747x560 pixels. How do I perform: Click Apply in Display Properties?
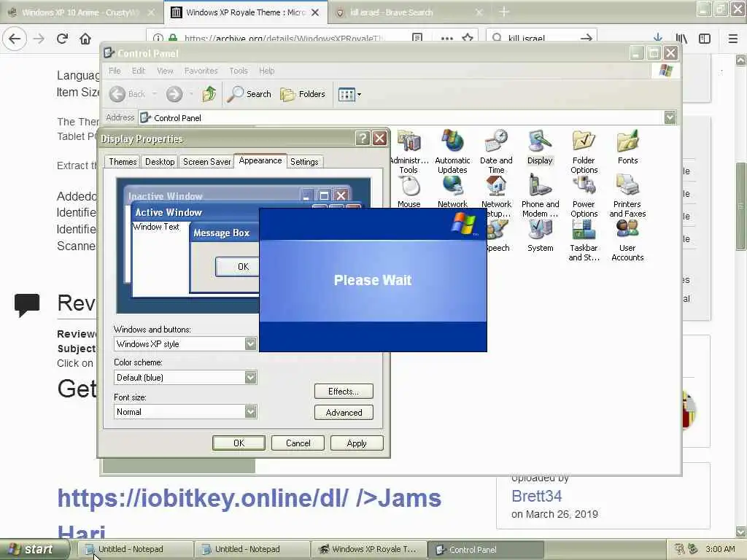(x=356, y=443)
